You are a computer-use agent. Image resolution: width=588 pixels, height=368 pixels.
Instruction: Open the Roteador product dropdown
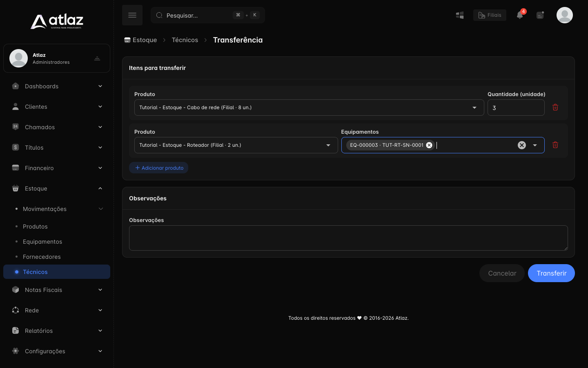(236, 145)
